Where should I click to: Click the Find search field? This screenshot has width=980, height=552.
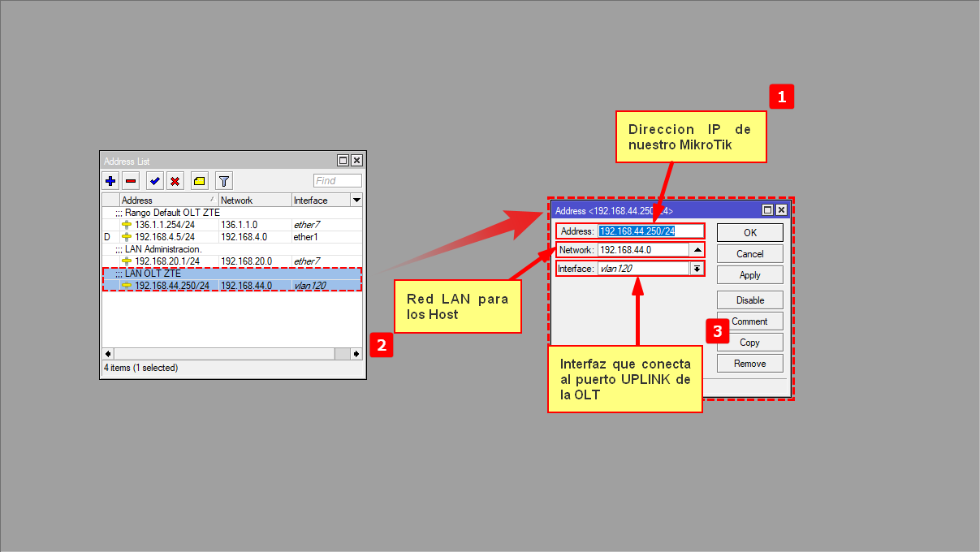click(337, 181)
